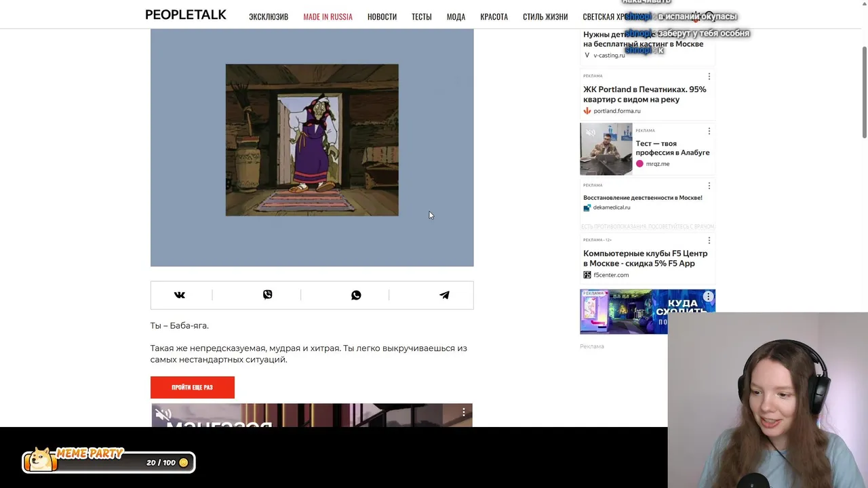Open options for the Alabuga ad
Screen dimensions: 868x488
[709, 131]
